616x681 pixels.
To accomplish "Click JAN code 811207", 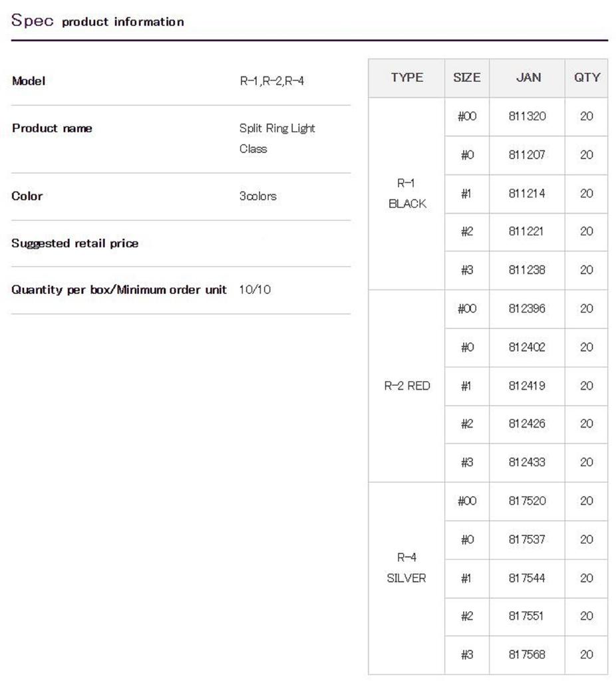I will (527, 155).
